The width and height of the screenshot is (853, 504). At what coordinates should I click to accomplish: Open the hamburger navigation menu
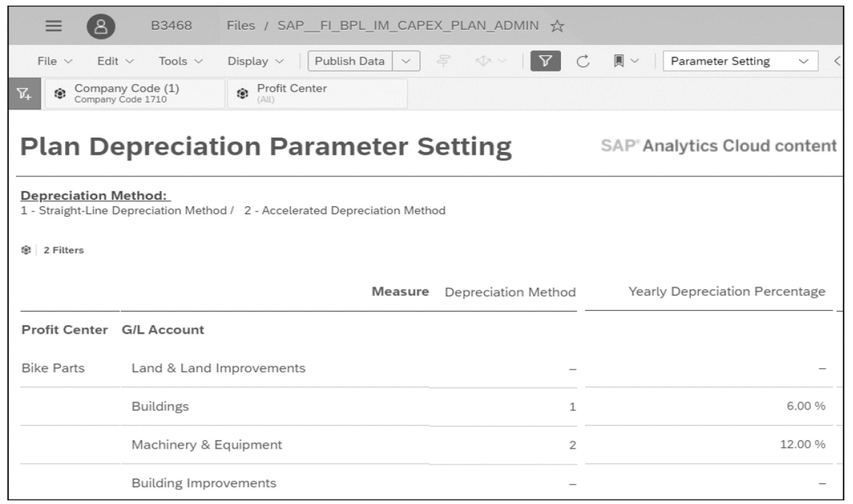coord(53,26)
